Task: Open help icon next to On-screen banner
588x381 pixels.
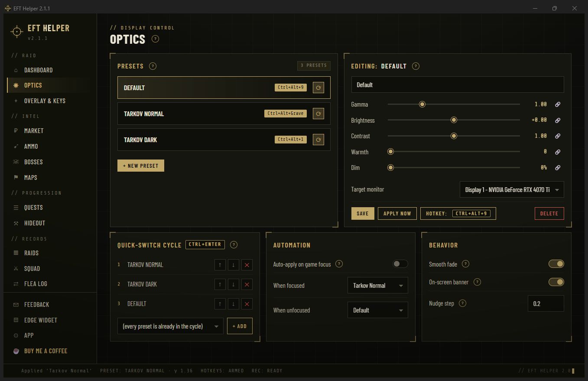Action: (477, 282)
